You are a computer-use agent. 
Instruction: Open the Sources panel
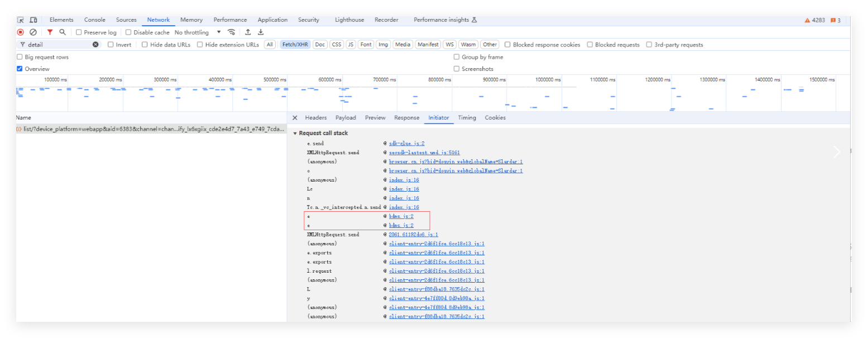click(x=126, y=20)
